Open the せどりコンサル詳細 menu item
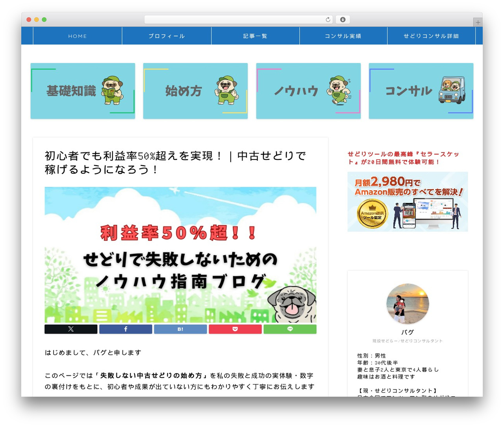The width and height of the screenshot is (504, 427). (x=431, y=36)
